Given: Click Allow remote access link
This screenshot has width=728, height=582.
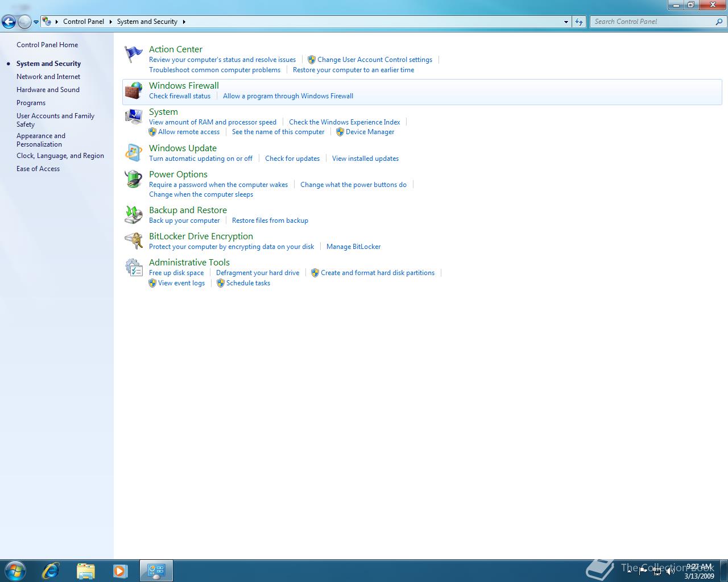Looking at the screenshot, I should (x=189, y=132).
